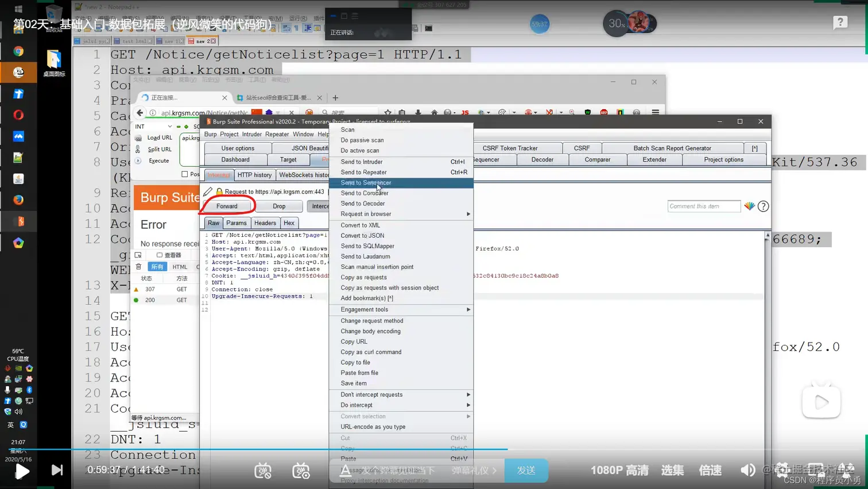The height and width of the screenshot is (489, 868).
Task: Open the 1080P 高清 quality selector
Action: tap(619, 471)
